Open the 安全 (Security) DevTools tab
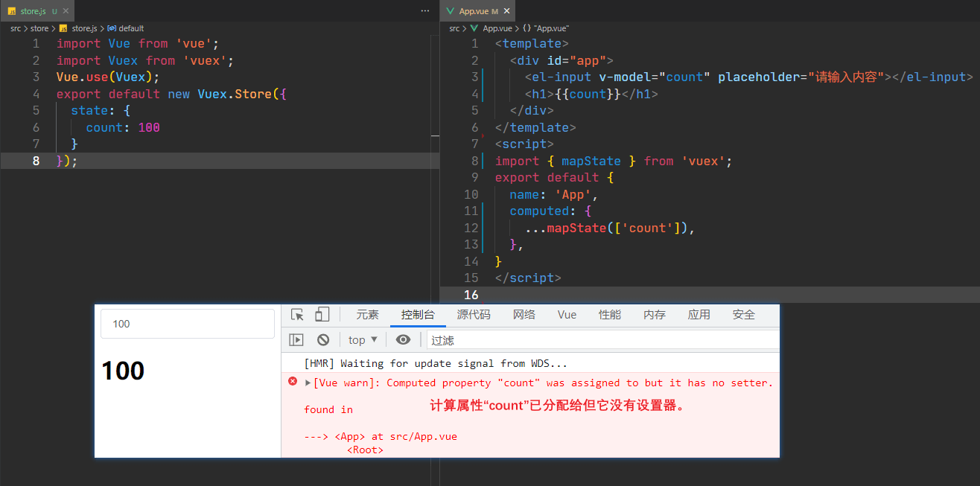This screenshot has width=980, height=486. pyautogui.click(x=744, y=315)
